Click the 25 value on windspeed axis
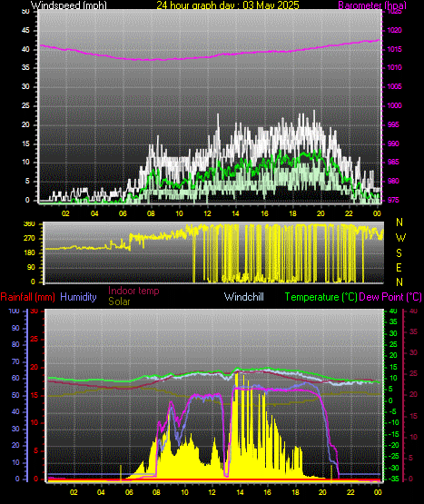 click(25, 105)
